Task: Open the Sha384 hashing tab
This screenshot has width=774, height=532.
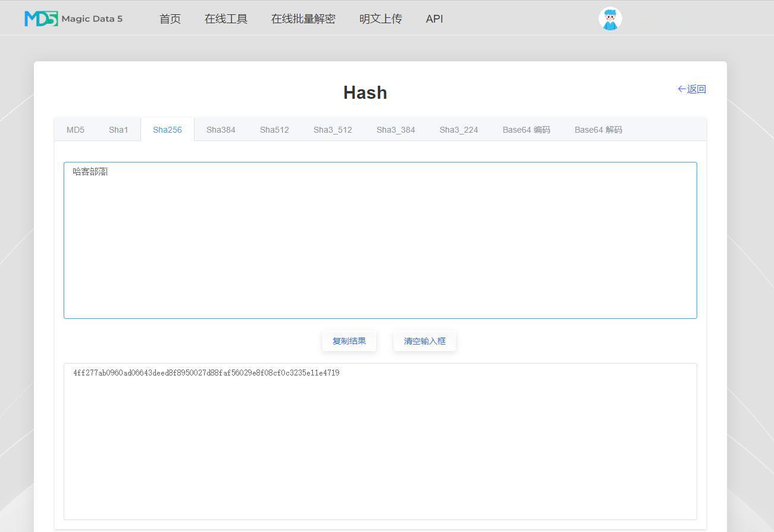Action: [221, 129]
